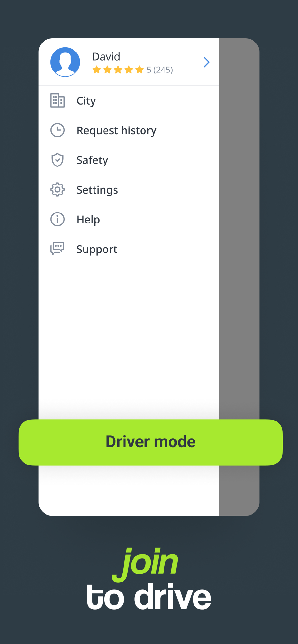Tap the Request history clock icon

[x=57, y=130]
